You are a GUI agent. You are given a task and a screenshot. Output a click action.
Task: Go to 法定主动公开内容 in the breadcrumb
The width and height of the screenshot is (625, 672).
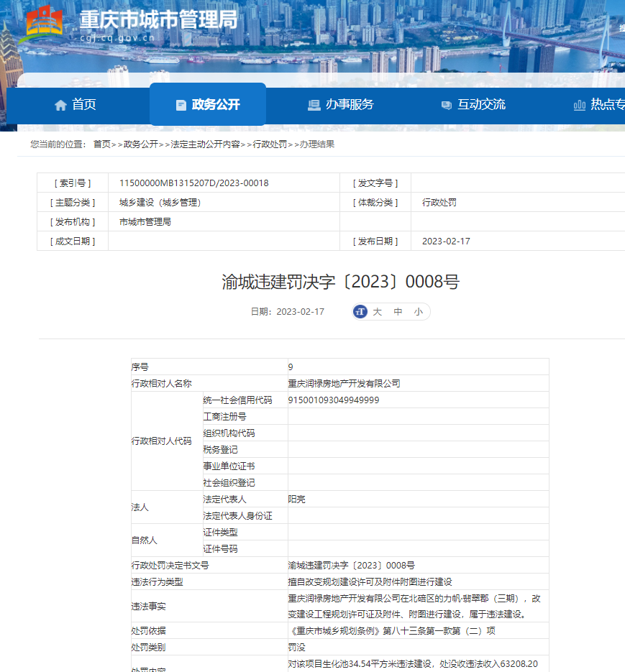coord(205,144)
